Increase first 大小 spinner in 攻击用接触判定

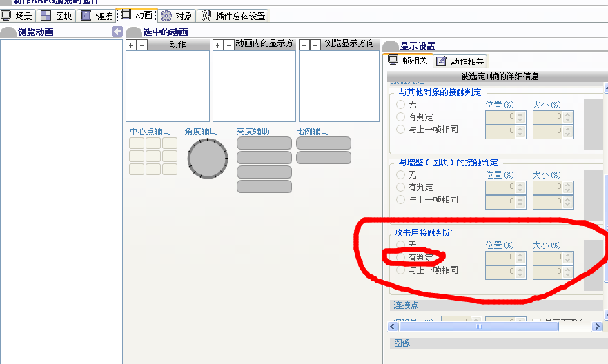point(568,255)
